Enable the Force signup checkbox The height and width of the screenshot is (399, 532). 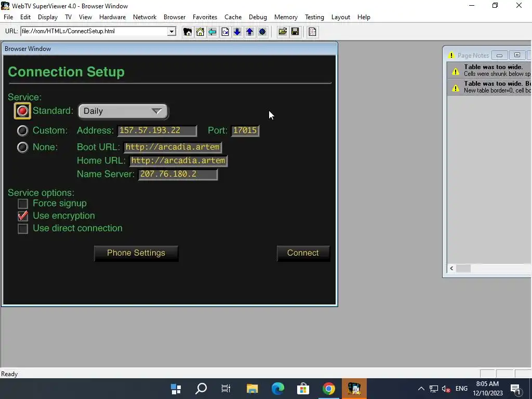tap(23, 204)
